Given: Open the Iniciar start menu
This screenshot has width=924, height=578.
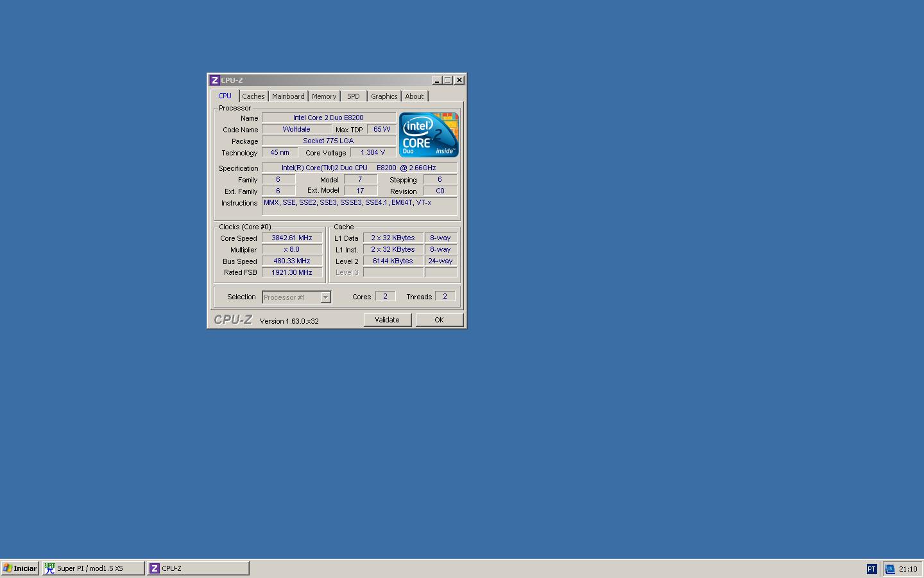Looking at the screenshot, I should [20, 568].
